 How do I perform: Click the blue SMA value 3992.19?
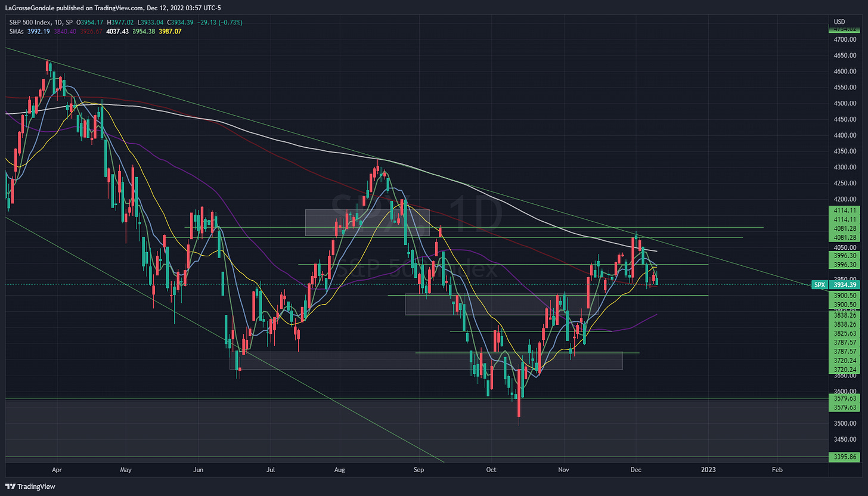coord(39,31)
